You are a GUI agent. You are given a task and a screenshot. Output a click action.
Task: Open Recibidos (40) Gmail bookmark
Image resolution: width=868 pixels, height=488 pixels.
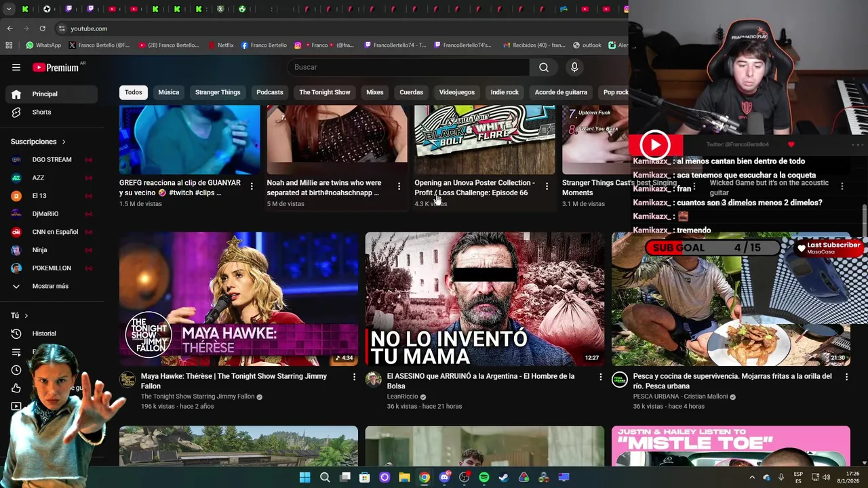click(534, 45)
